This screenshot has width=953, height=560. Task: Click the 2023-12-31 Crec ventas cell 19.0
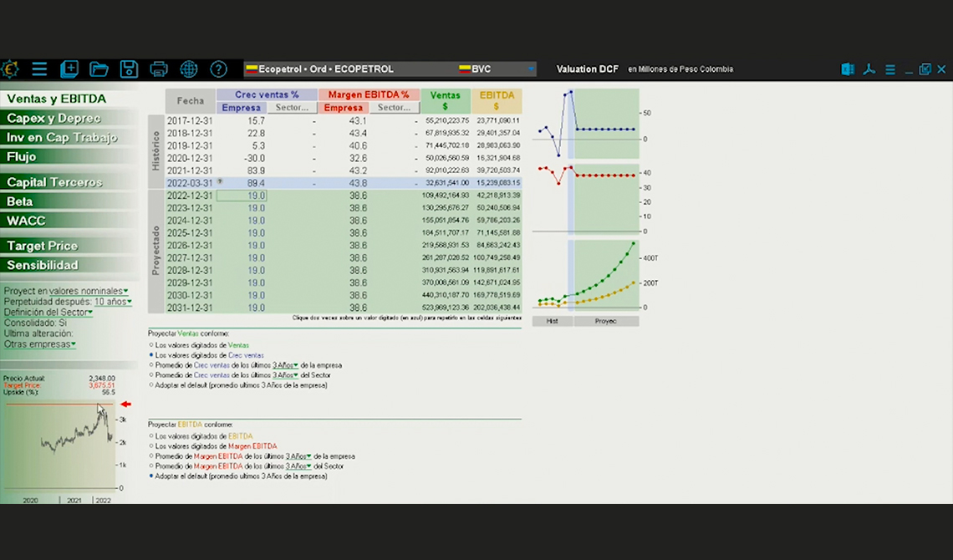click(x=242, y=208)
